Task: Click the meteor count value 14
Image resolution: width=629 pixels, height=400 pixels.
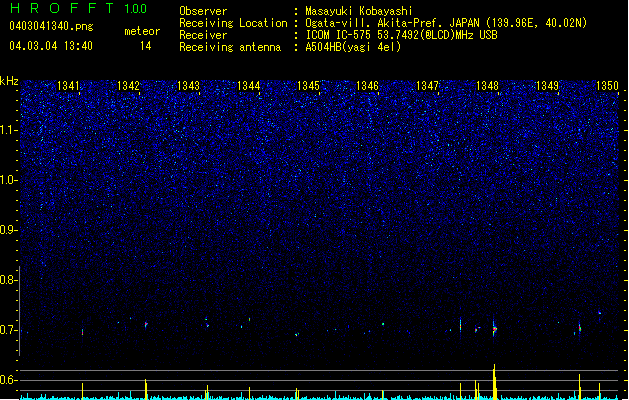Action: 146,46
